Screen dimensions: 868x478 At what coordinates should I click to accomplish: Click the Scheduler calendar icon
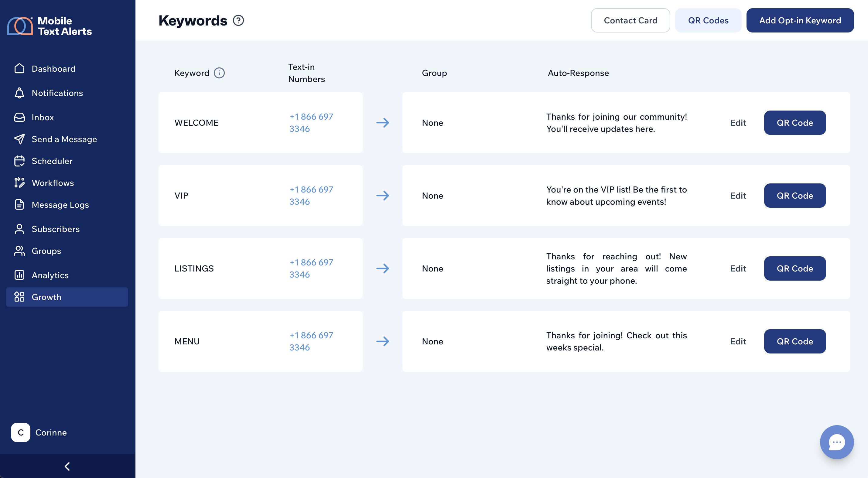(x=19, y=161)
